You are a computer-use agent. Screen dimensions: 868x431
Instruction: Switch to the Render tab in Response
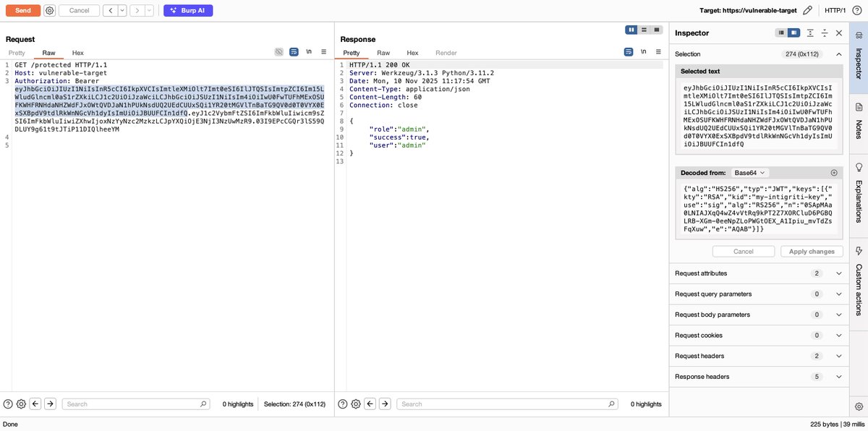coord(446,53)
